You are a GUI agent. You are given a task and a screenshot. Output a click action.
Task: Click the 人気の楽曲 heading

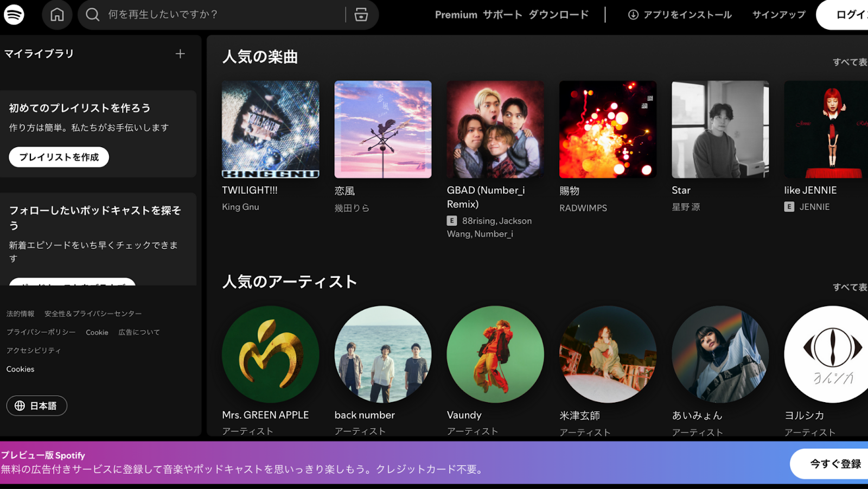260,56
